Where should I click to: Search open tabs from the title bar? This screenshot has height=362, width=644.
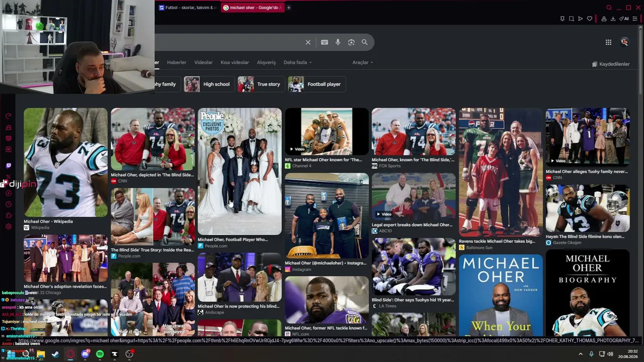click(x=609, y=8)
